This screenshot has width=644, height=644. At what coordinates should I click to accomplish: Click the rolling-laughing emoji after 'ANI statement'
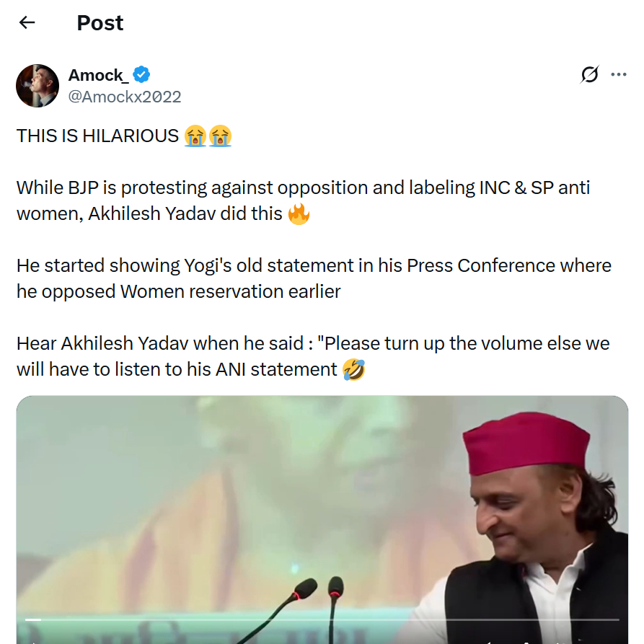[353, 370]
